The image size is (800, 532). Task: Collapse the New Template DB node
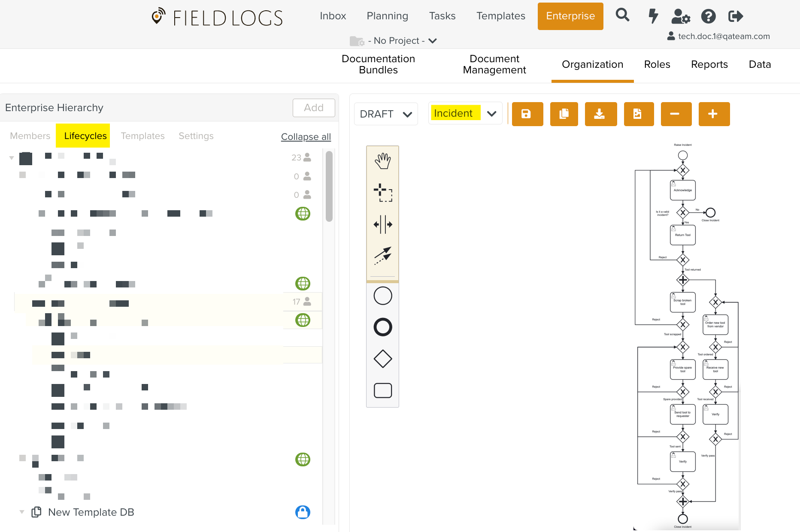[22, 512]
